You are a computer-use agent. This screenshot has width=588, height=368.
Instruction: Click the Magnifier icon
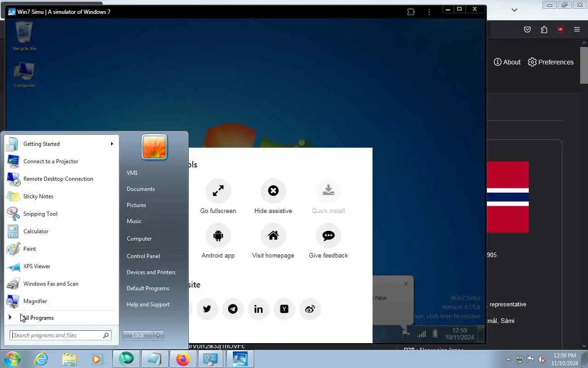coord(13,301)
